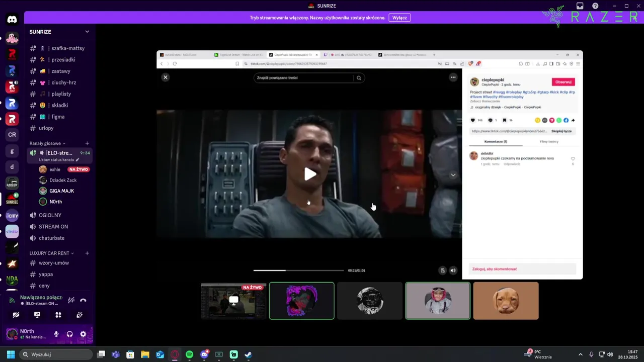Add channel to Kanały głosowe
This screenshot has width=644, height=362.
pyautogui.click(x=87, y=143)
